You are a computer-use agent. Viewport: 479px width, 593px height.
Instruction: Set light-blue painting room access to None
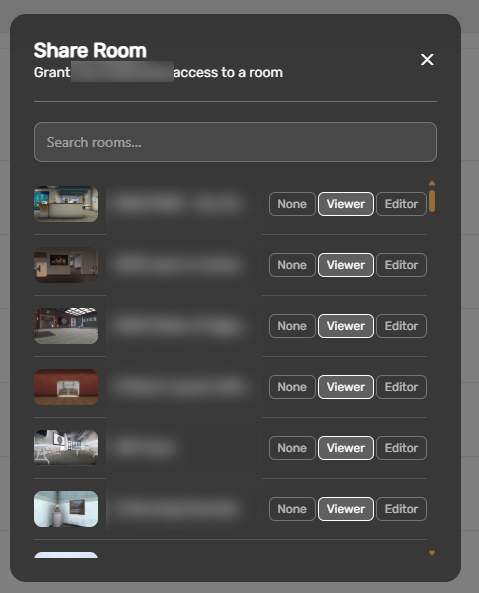coord(292,509)
